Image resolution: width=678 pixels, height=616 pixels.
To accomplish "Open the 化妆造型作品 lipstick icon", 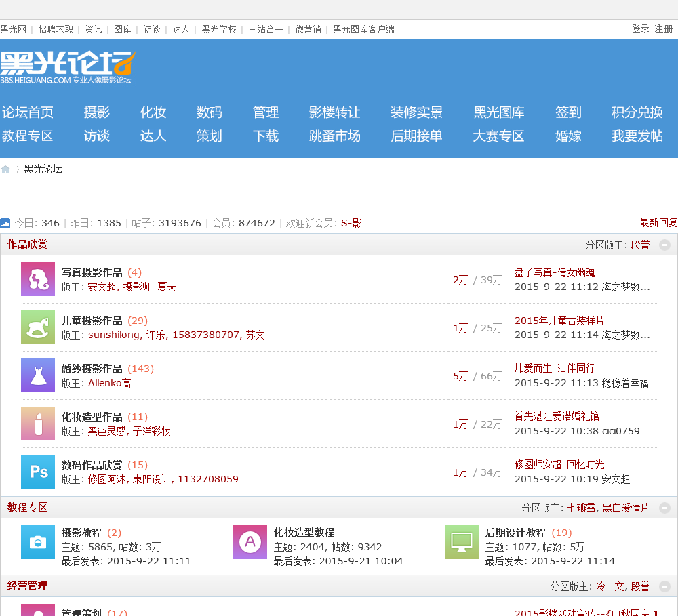I will tap(38, 424).
